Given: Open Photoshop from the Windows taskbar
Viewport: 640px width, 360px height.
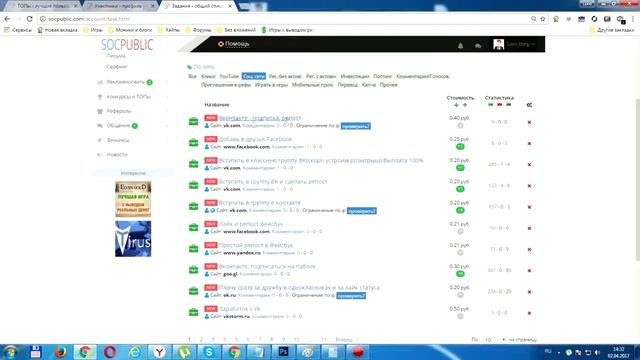Looking at the screenshot, I should [283, 352].
